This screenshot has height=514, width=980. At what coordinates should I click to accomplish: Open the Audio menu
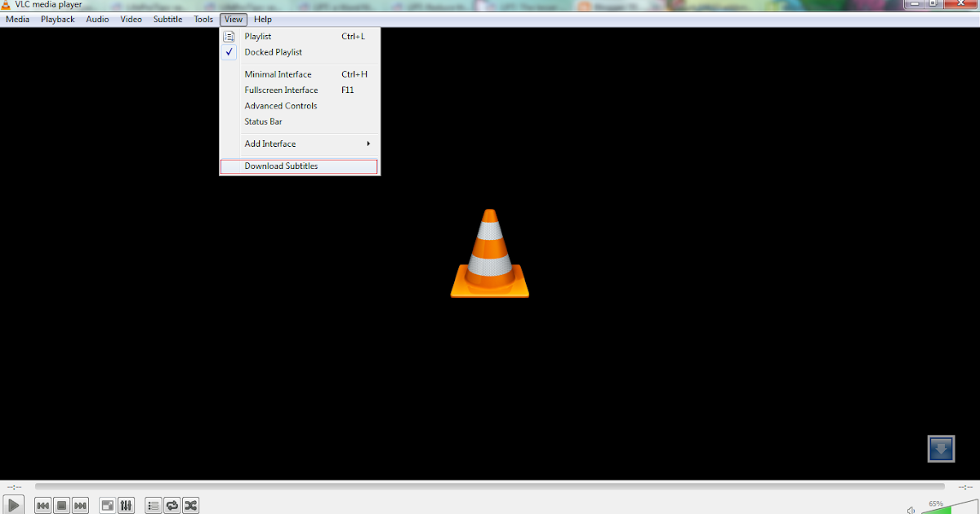coord(97,19)
